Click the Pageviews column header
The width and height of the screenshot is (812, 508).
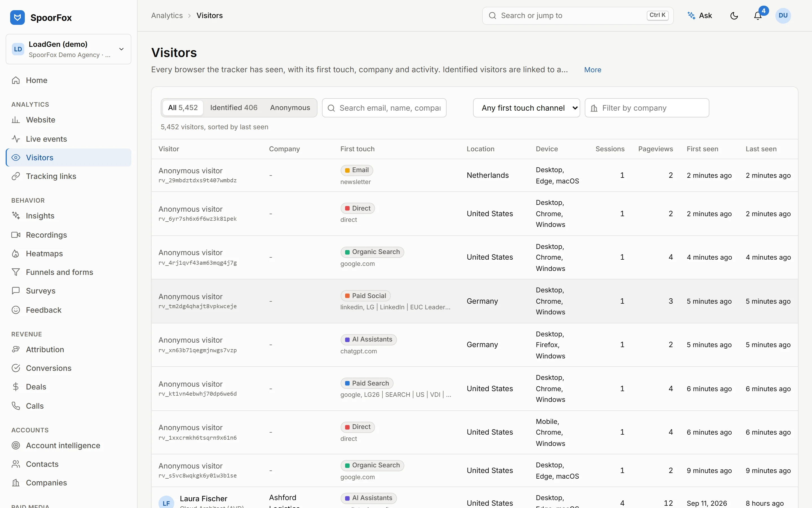point(655,149)
